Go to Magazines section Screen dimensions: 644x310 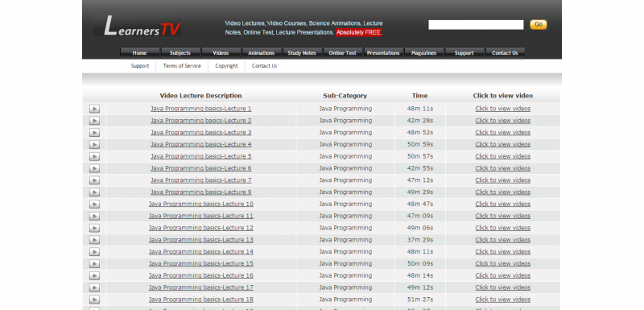[x=424, y=53]
